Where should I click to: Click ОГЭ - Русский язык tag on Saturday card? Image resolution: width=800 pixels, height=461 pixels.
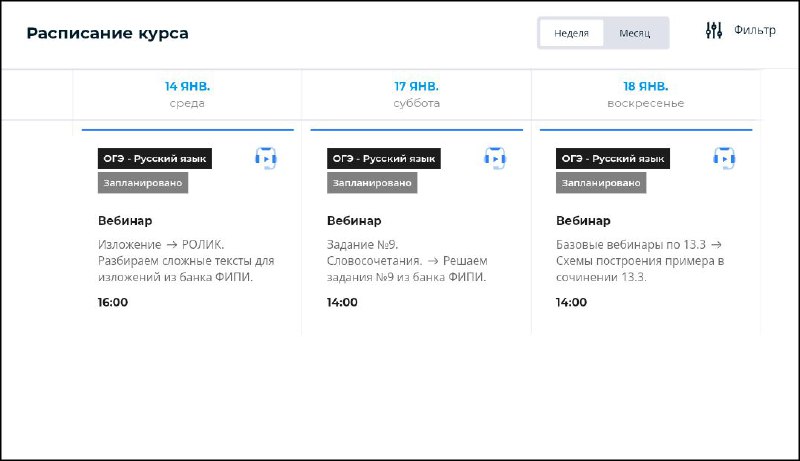tap(384, 158)
